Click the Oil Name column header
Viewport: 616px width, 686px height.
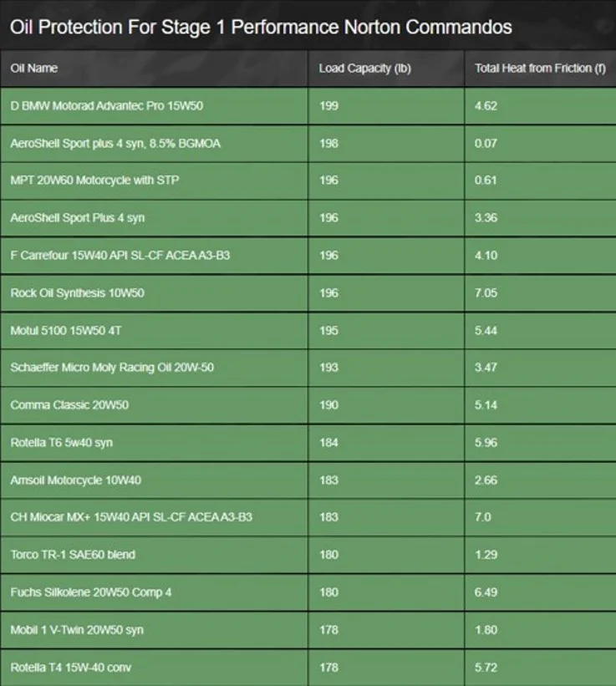[x=34, y=69]
